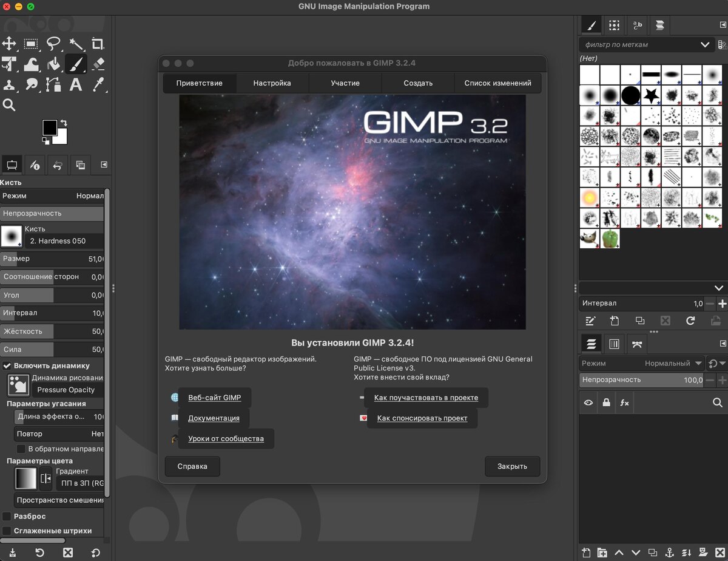This screenshot has width=728, height=561.
Task: Open 'Как поучаствовать в проекте' link
Action: (426, 398)
